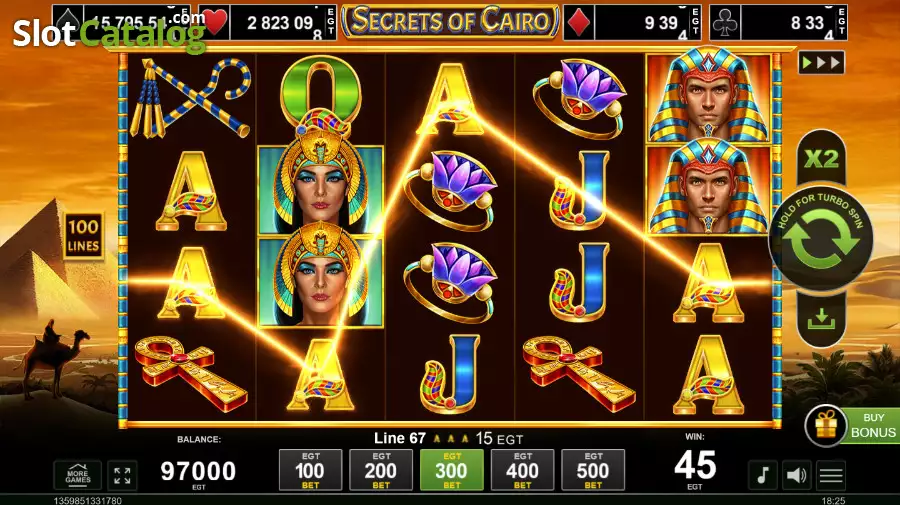Click the green spin arrows button
Viewport: 900px width, 505px height.
(x=821, y=239)
